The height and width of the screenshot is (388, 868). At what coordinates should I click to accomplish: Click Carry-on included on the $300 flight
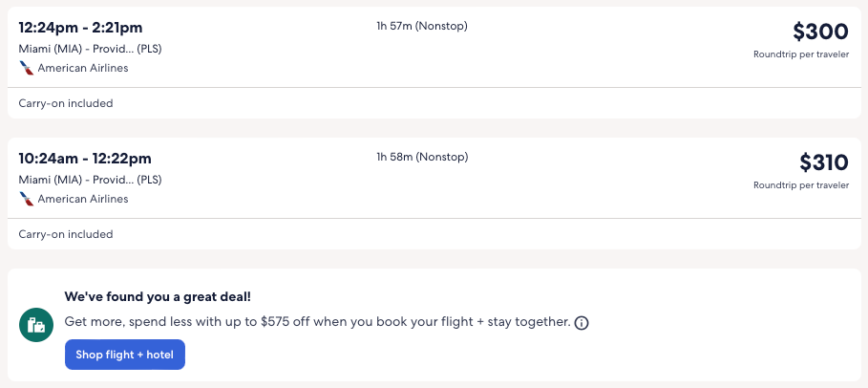[x=66, y=103]
